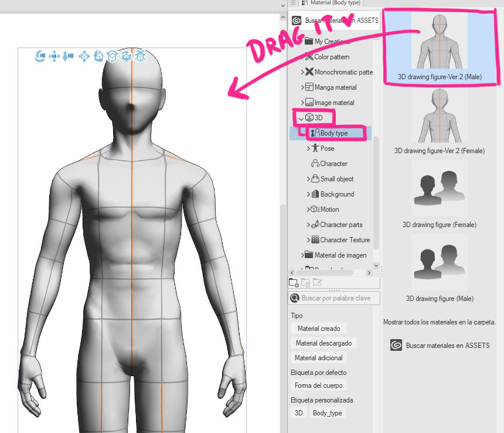Image resolution: width=504 pixels, height=433 pixels.
Task: Select the snap object to ground icon
Action: click(140, 56)
